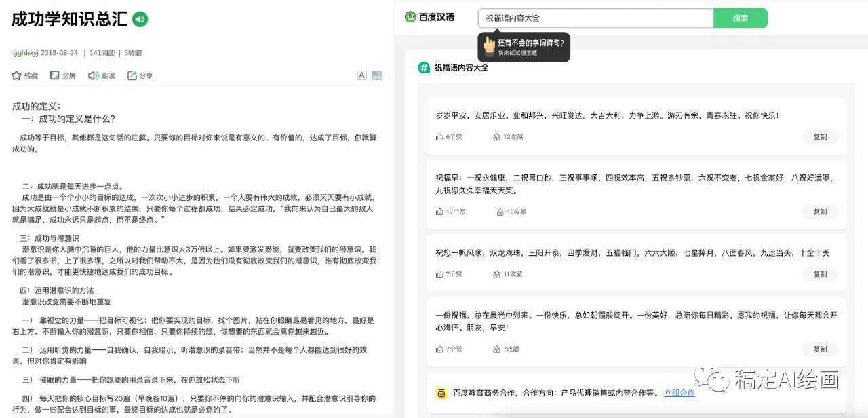Open author gghhxyj's profile link

[25, 53]
